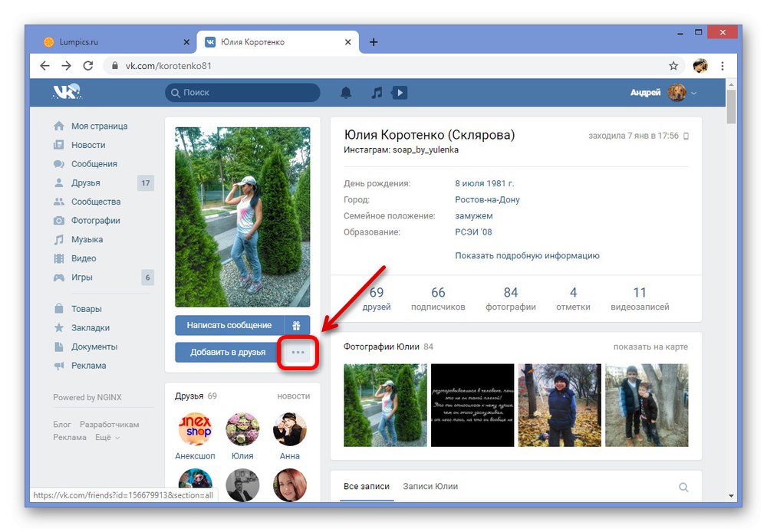Screen dimensions: 767x532
Task: Click the показать на карте link
Action: (650, 346)
